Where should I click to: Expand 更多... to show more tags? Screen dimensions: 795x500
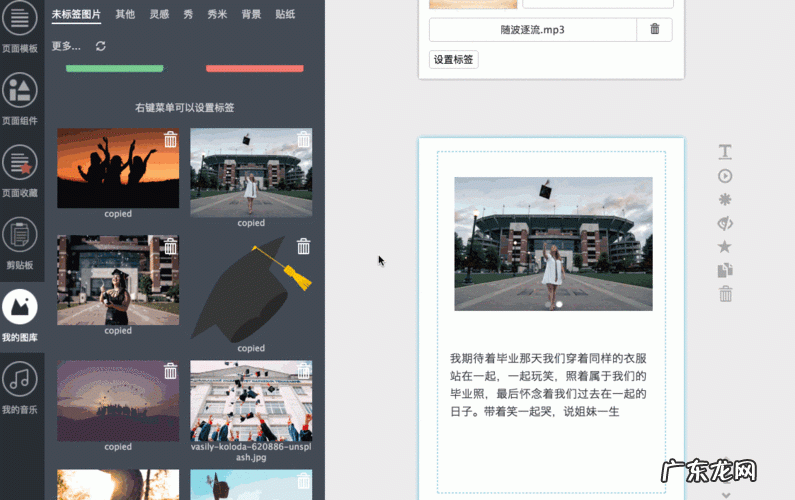click(66, 46)
